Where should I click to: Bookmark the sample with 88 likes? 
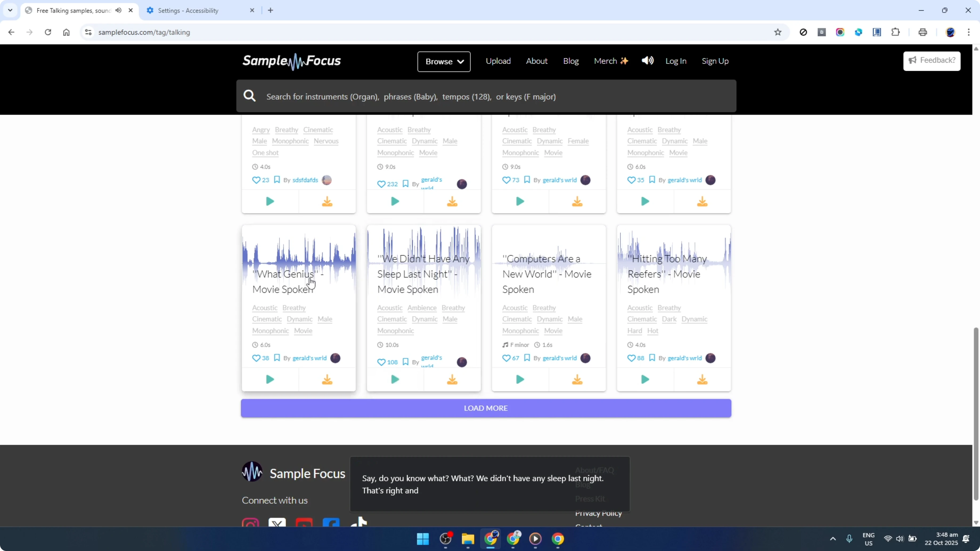(x=652, y=358)
